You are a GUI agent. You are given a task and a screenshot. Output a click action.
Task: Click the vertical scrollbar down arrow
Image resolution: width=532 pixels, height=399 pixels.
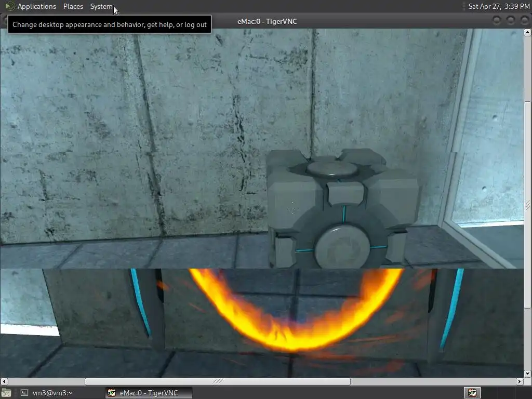pos(527,374)
